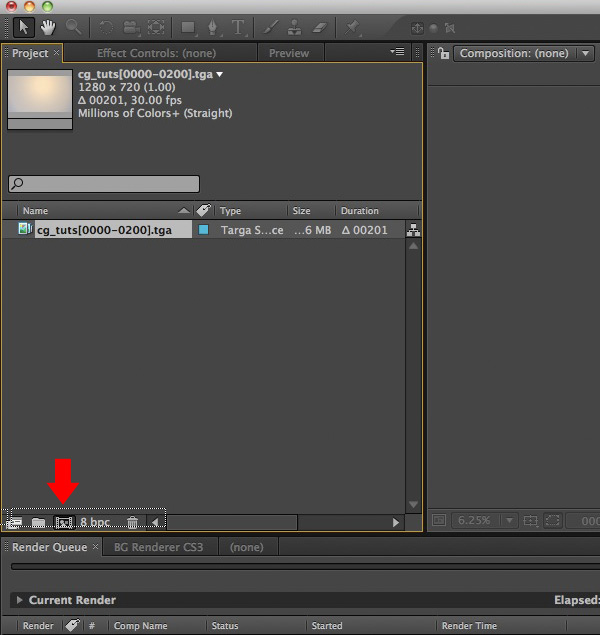
Task: Click the cyan label swatch for cg_tuts
Action: [203, 230]
